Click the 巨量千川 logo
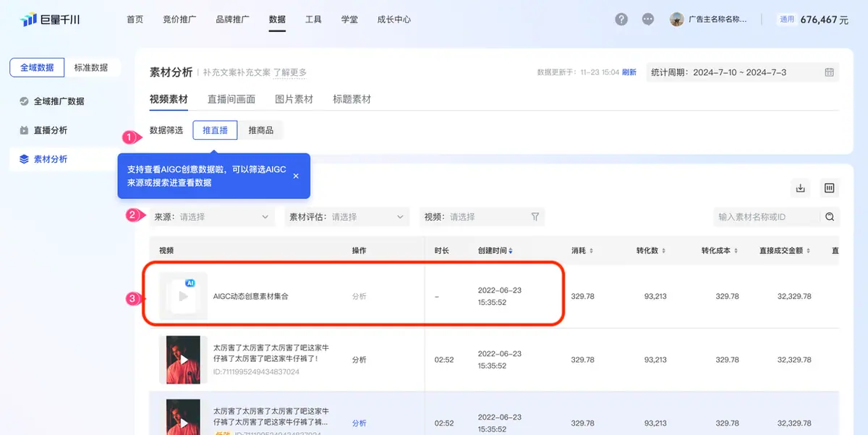Image resolution: width=868 pixels, height=435 pixels. tap(50, 20)
